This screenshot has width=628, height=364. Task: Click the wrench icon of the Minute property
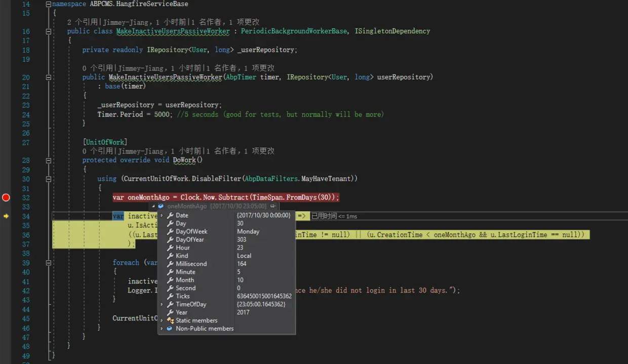(170, 272)
